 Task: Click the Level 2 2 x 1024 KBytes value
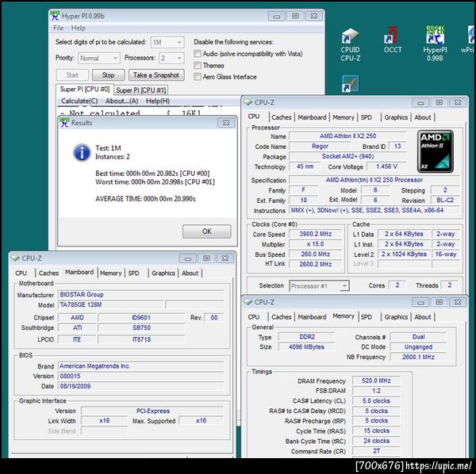tap(404, 254)
